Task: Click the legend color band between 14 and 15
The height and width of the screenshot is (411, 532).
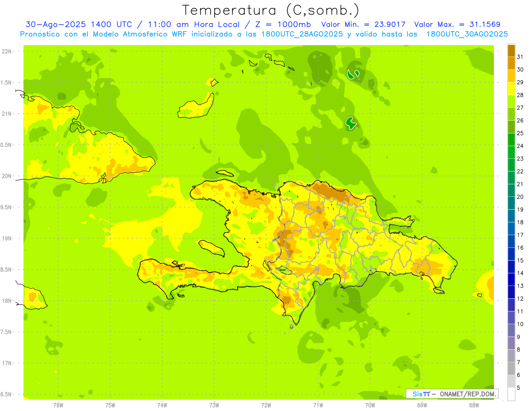Action: (x=511, y=267)
